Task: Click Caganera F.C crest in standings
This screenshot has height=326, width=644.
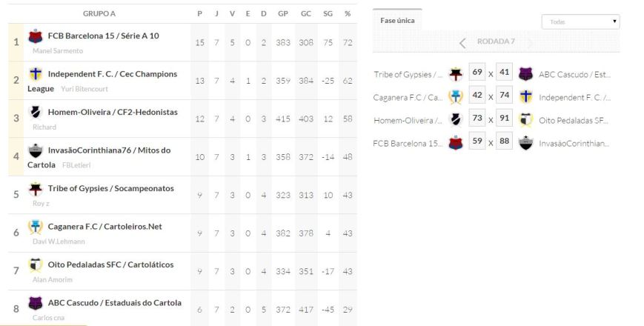Action: click(x=36, y=226)
